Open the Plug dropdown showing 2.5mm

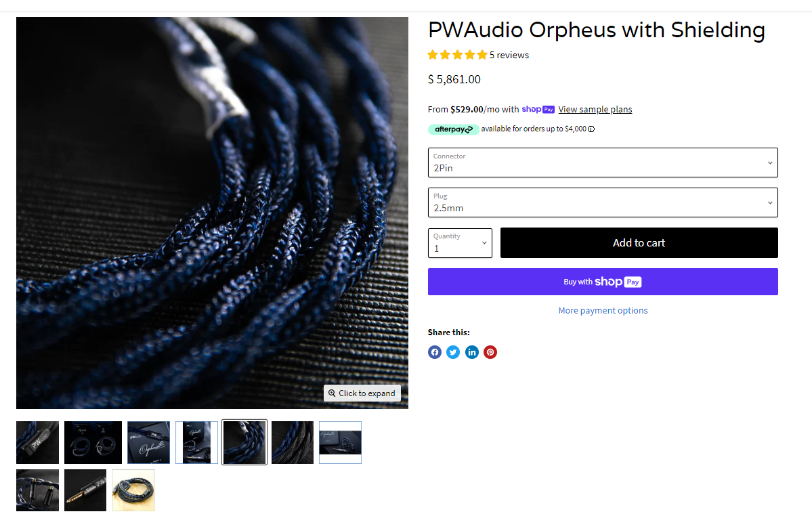(603, 202)
